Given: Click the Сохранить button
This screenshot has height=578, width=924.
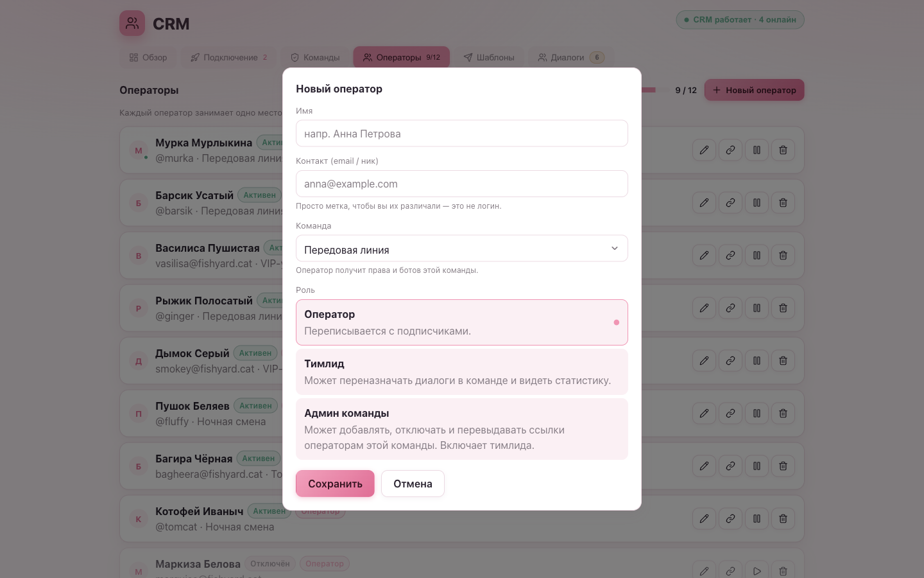Looking at the screenshot, I should [335, 484].
